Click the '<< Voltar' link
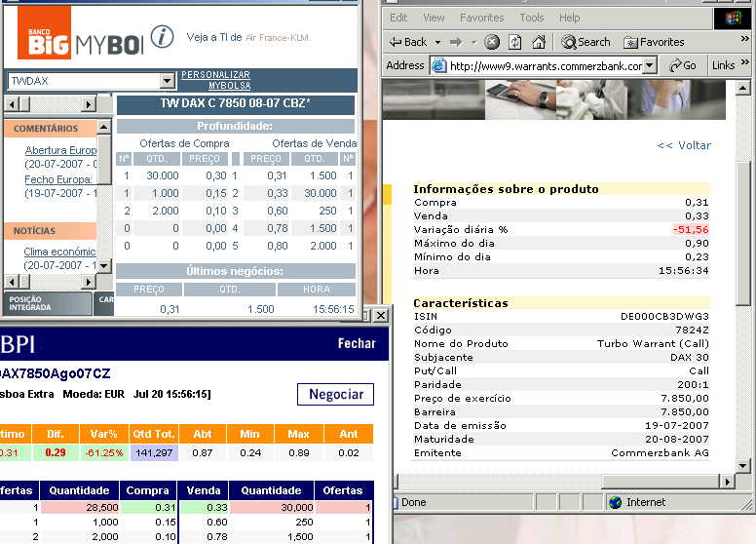 coord(684,145)
